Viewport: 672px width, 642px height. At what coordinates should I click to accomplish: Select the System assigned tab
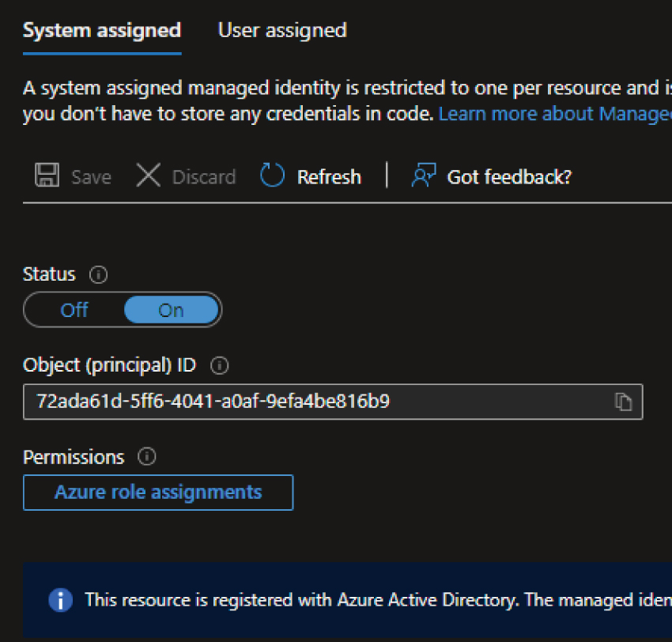pyautogui.click(x=102, y=31)
